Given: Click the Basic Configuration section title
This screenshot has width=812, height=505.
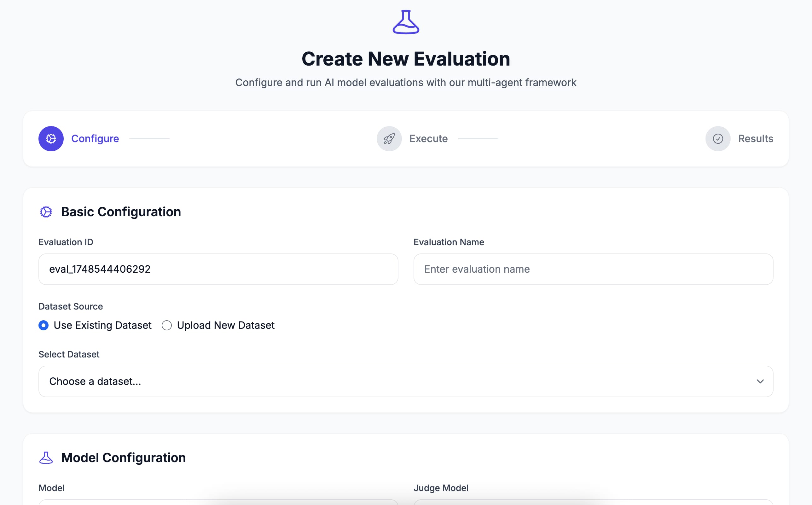Looking at the screenshot, I should (x=121, y=212).
